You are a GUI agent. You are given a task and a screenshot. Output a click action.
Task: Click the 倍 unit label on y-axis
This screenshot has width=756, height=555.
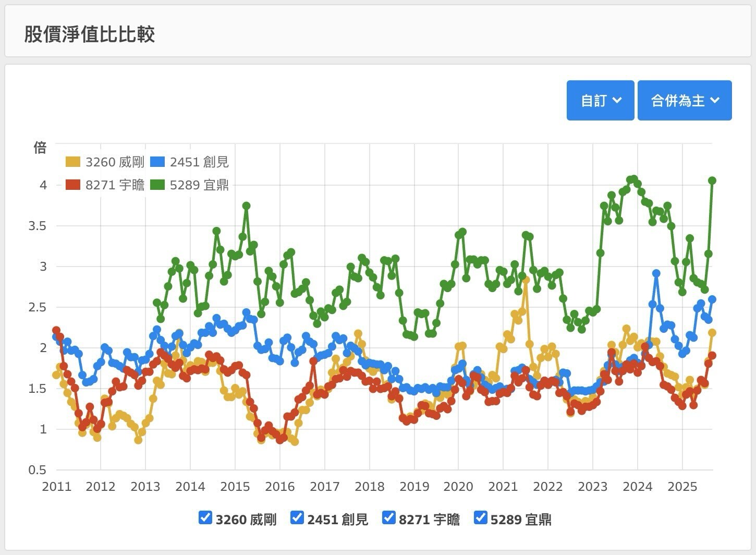coord(40,148)
